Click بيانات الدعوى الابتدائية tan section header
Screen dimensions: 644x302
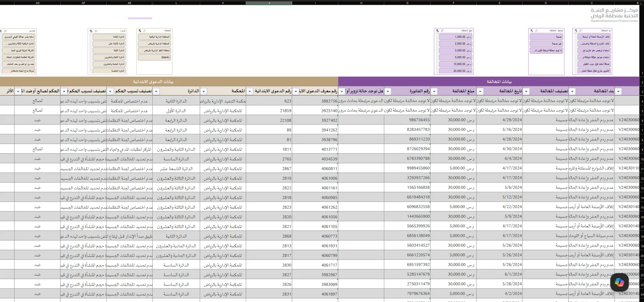(169, 81)
